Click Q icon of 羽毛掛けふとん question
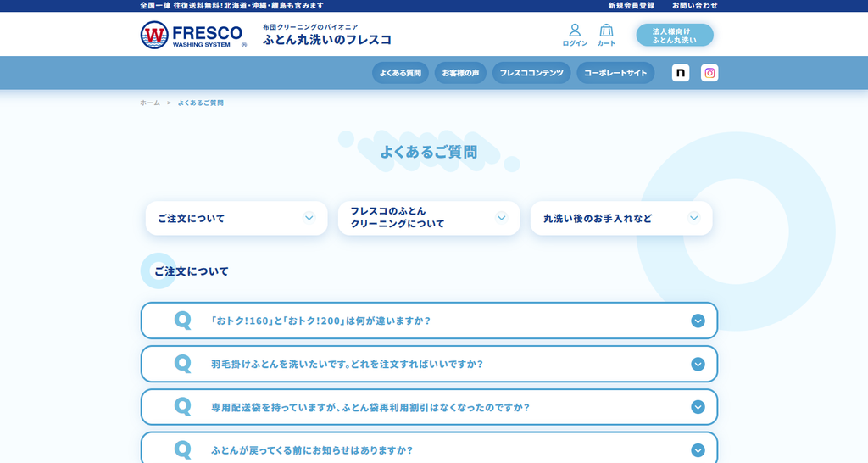 pos(183,363)
